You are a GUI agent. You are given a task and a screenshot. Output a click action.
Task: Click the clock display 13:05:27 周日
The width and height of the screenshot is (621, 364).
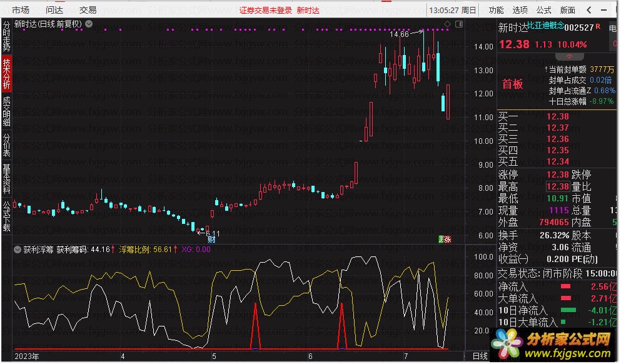point(452,10)
